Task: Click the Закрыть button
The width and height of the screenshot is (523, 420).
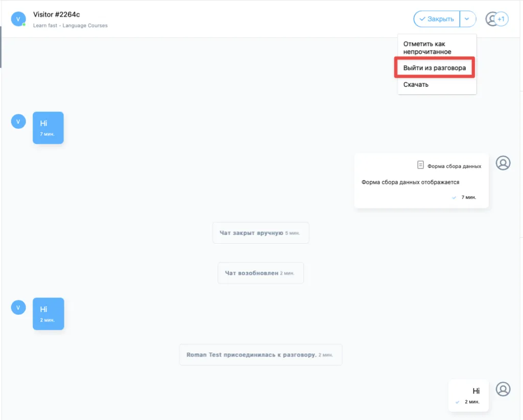Action: coord(437,19)
